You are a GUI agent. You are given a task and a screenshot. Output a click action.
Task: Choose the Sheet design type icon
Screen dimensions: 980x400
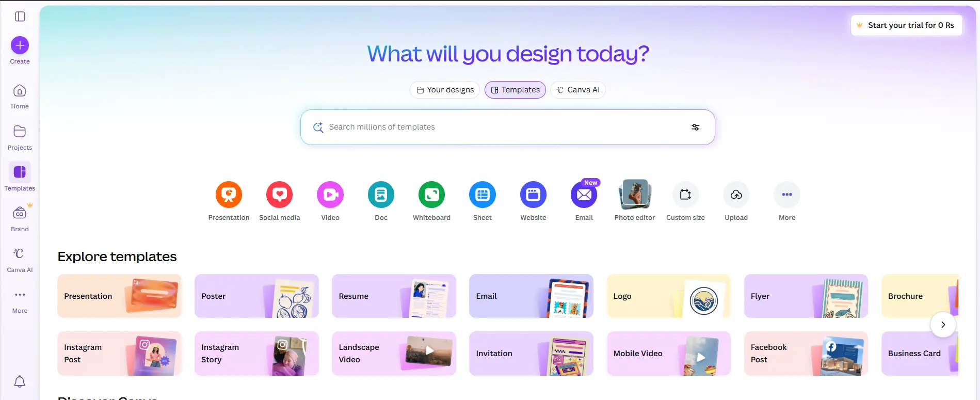tap(483, 195)
